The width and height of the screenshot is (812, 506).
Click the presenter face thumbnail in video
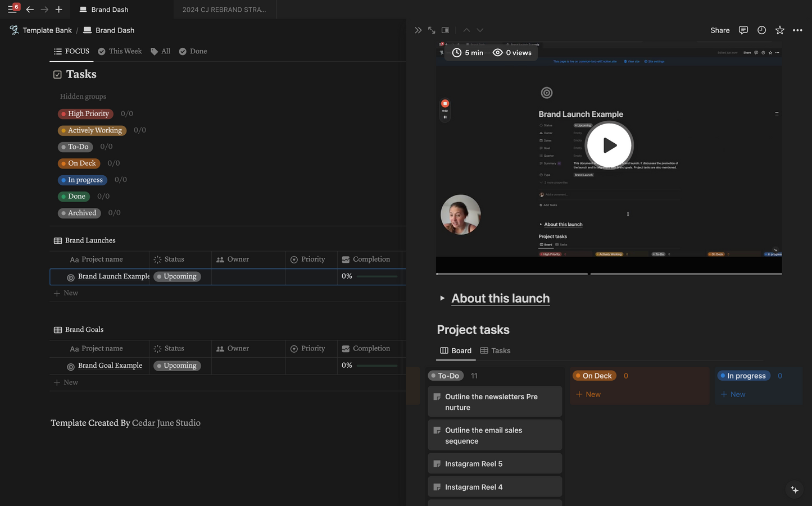tap(461, 215)
